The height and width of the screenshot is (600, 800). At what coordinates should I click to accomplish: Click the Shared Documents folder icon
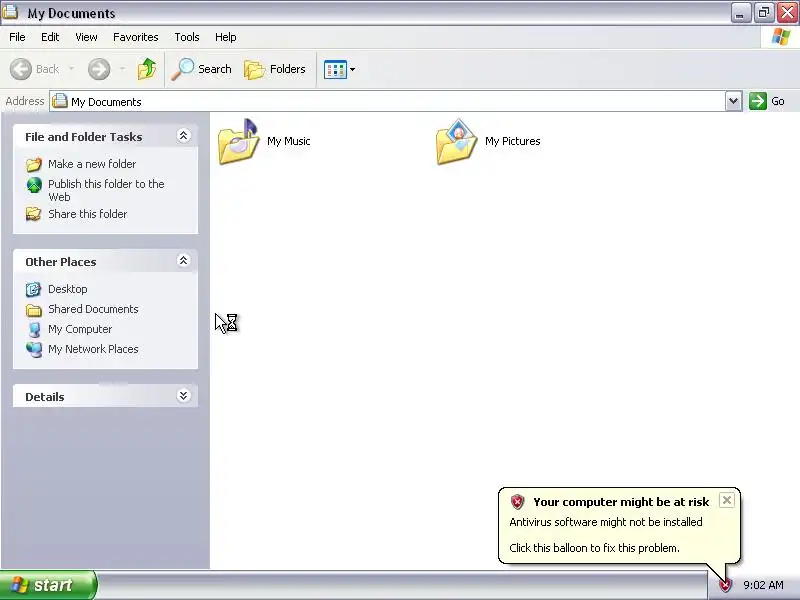pos(34,310)
